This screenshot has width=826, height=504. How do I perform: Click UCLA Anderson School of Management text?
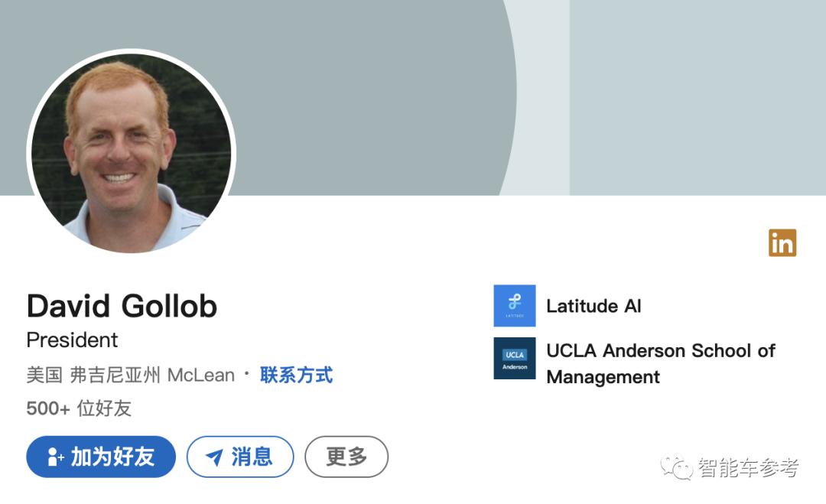[x=661, y=363]
